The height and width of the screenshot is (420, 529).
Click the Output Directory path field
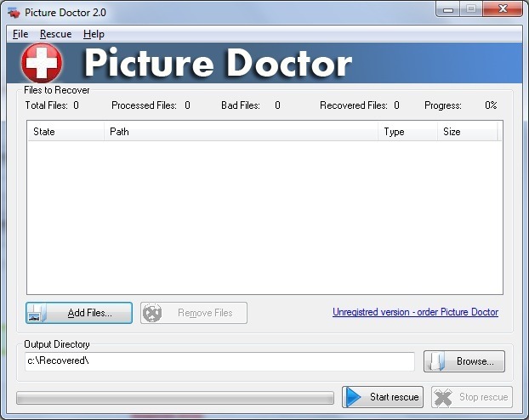219,361
